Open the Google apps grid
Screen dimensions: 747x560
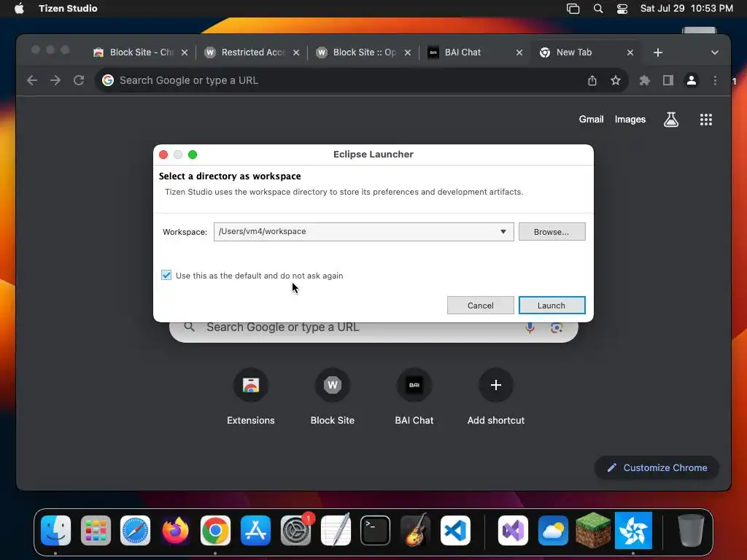pyautogui.click(x=706, y=120)
